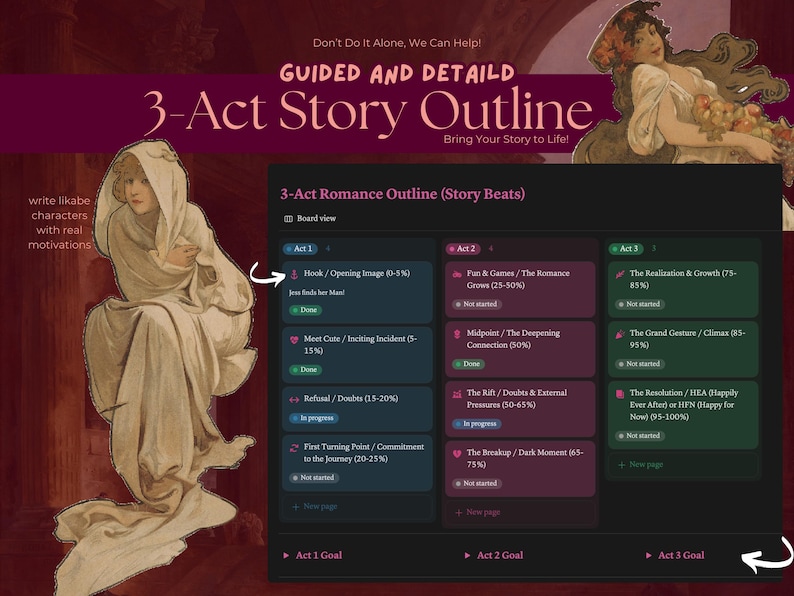The height and width of the screenshot is (596, 794).
Task: Open the Refusal / Doubts (15-20%) card
Action: tap(358, 409)
